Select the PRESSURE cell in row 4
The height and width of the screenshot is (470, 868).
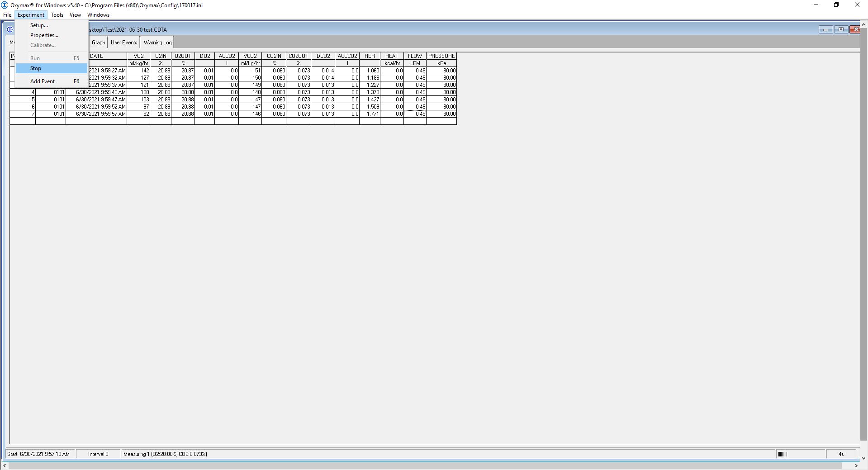click(441, 92)
